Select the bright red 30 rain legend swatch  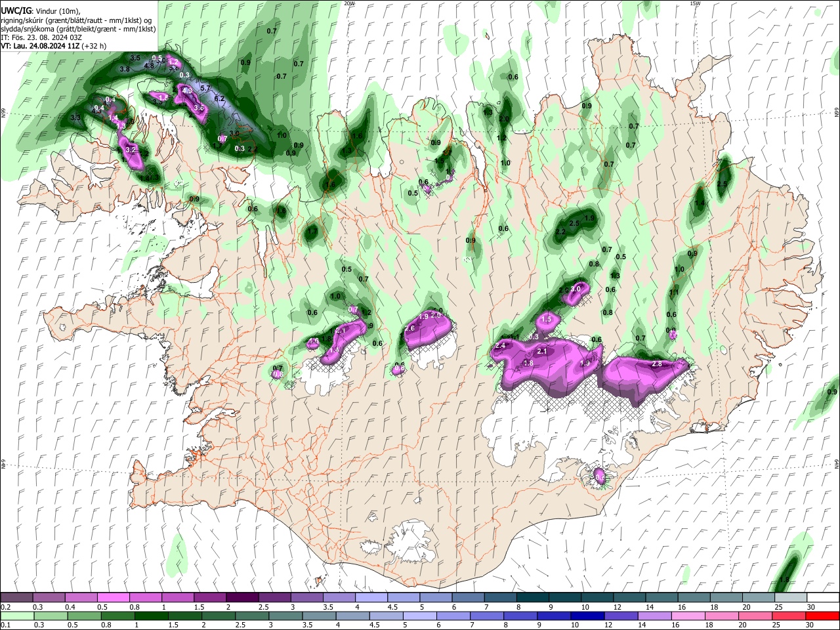[823, 616]
